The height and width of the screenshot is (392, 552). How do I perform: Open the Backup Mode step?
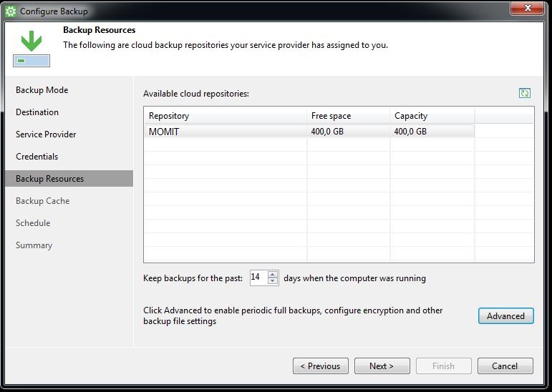click(42, 90)
